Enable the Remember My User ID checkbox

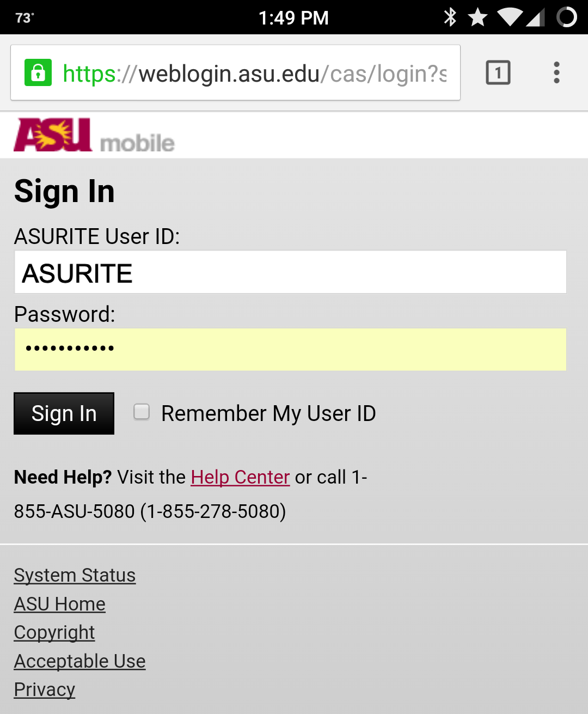click(142, 412)
